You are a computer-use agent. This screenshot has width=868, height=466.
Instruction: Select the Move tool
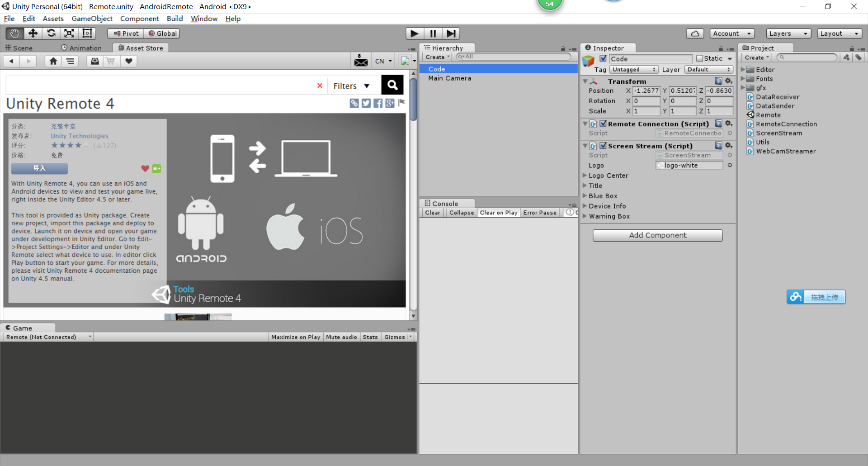tap(33, 33)
